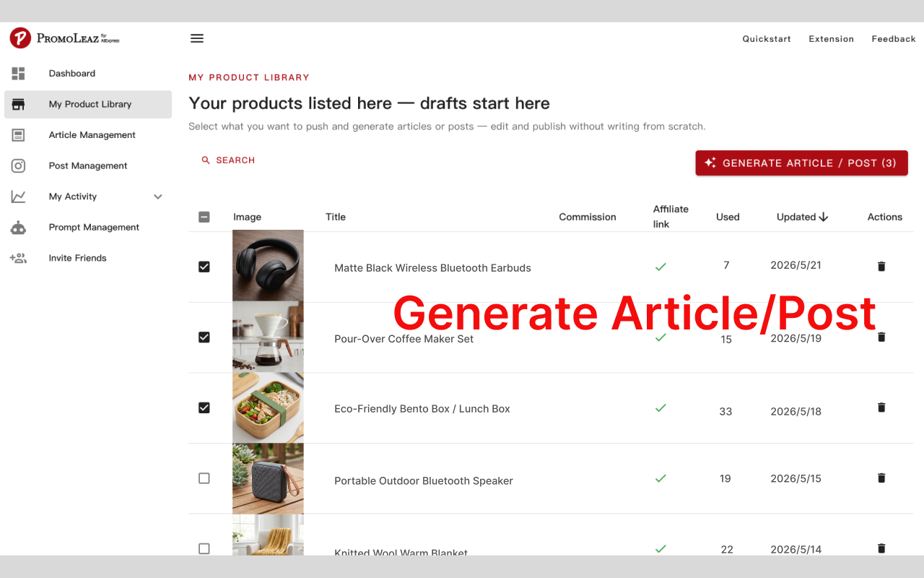Open Invite Friends page

coord(88,258)
